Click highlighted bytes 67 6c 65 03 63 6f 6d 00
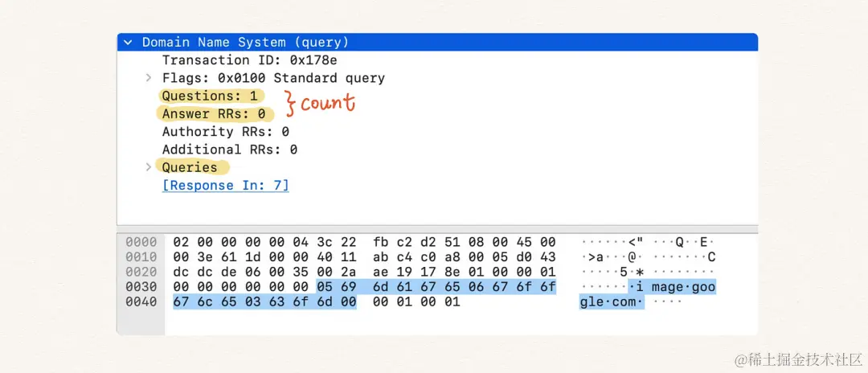The height and width of the screenshot is (373, 868). 264,302
